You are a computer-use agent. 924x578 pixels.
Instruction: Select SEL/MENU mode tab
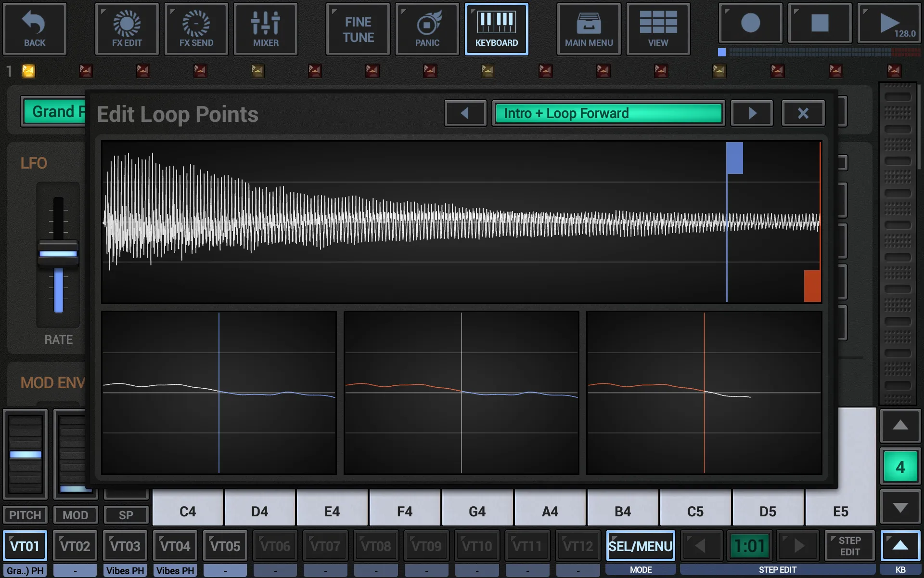click(x=640, y=545)
